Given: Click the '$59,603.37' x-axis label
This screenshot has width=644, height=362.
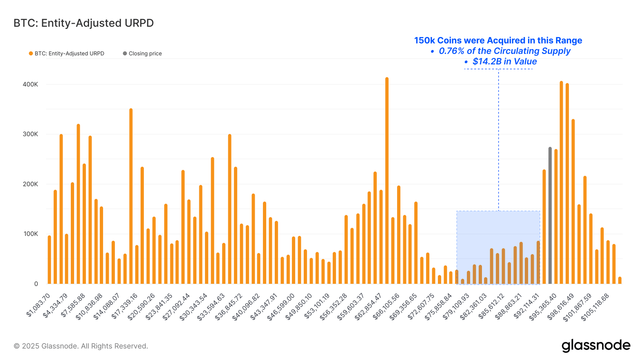Looking at the screenshot, I should click(351, 307).
